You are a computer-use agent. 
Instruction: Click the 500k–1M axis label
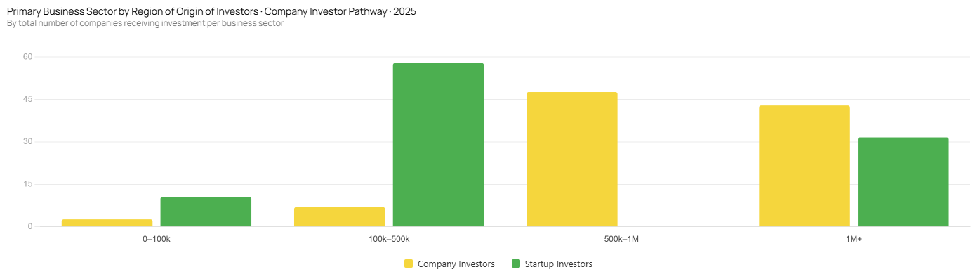click(x=621, y=239)
